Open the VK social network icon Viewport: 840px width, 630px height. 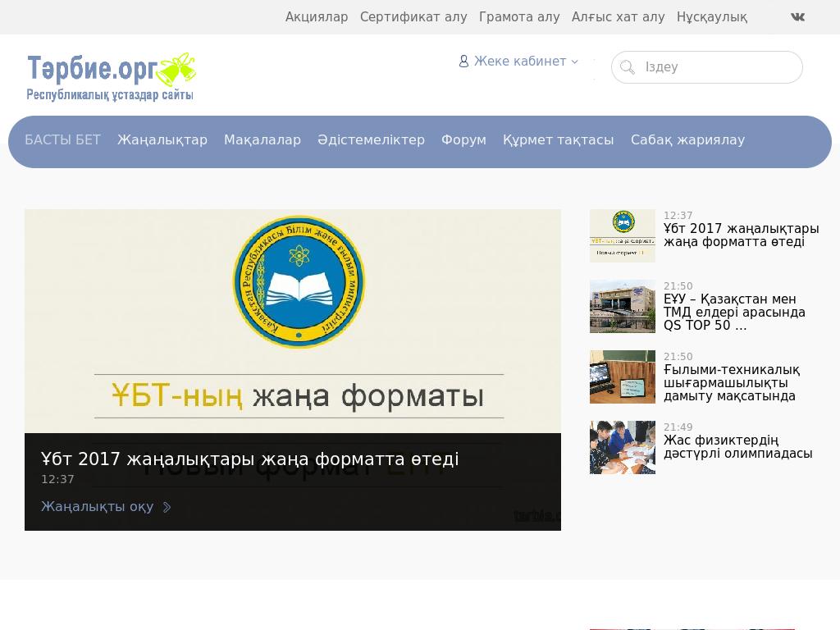click(797, 17)
